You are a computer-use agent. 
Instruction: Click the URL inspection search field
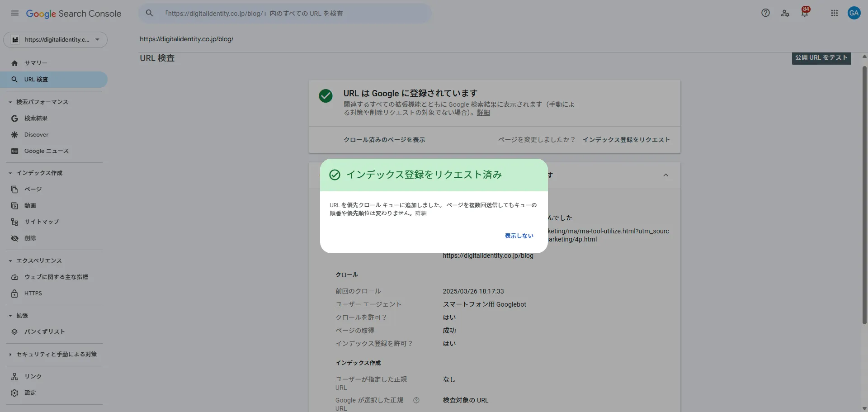285,14
